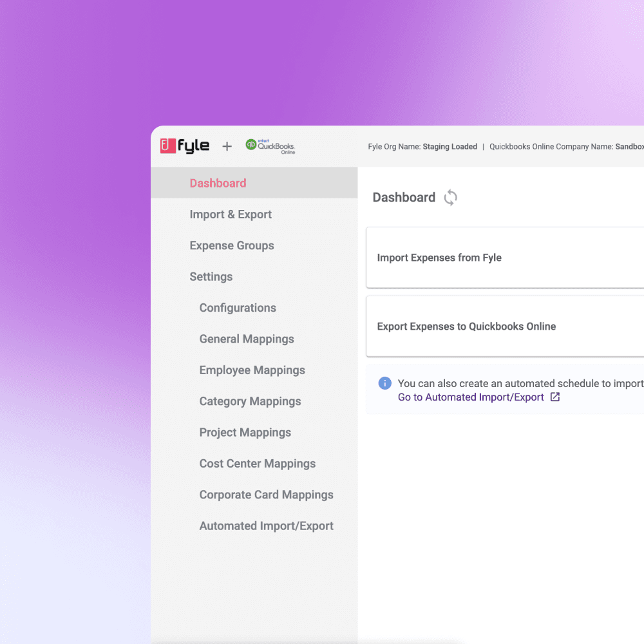
Task: Navigate to Employee Mappings
Action: [252, 370]
